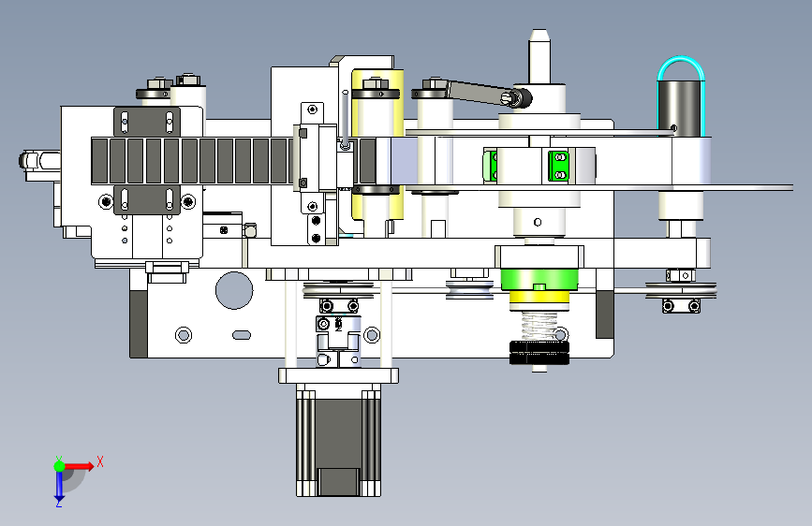Pick the motor mounting flange plate
The width and height of the screenshot is (812, 526).
[339, 375]
